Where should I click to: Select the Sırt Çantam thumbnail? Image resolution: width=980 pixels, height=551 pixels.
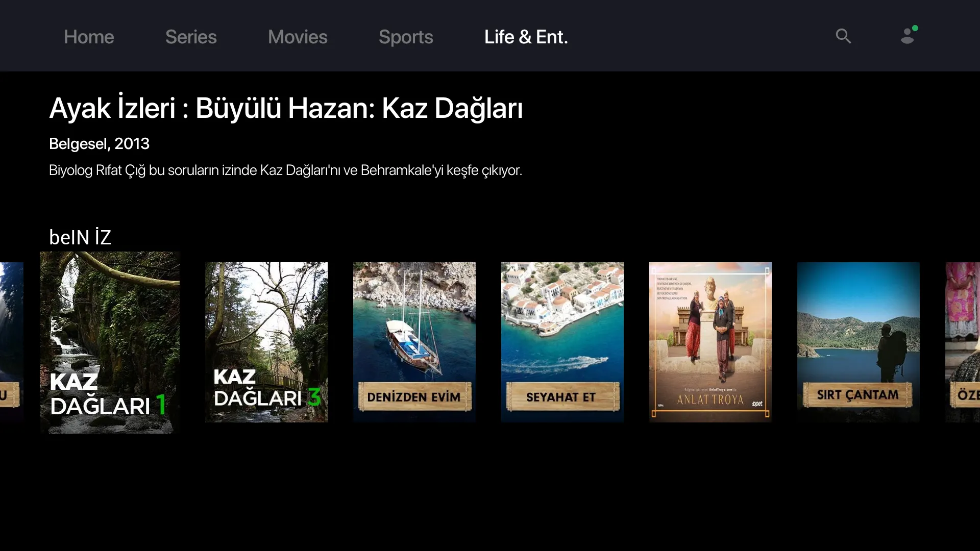858,342
